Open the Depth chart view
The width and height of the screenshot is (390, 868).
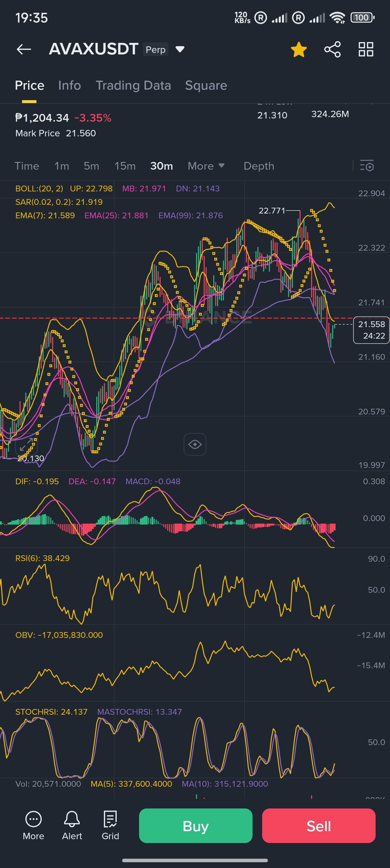259,166
